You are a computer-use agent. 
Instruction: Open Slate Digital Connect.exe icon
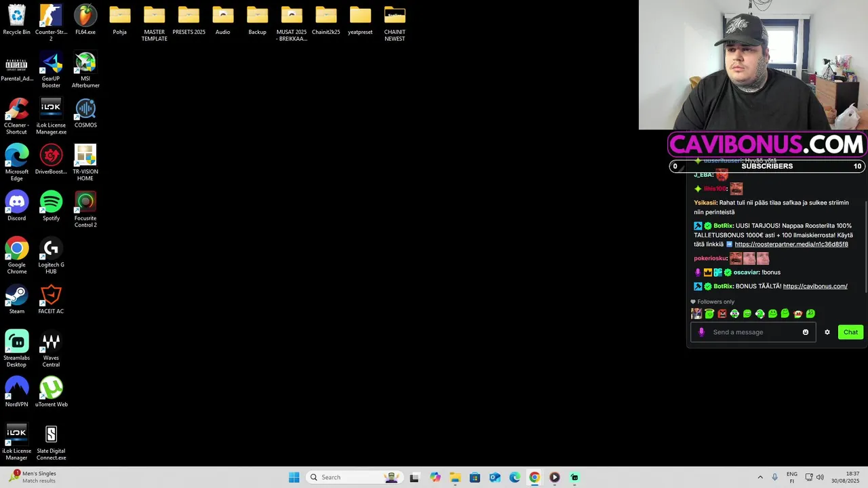tap(51, 442)
